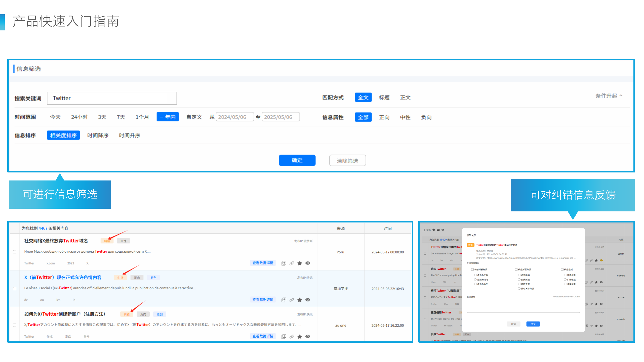The height and width of the screenshot is (362, 644).
Task: Click the eye icon in the 2024-05-17 16:22:00 row
Action: (x=307, y=336)
